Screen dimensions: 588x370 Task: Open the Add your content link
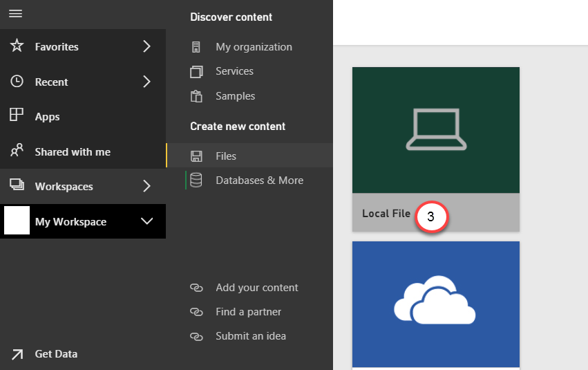(x=257, y=288)
